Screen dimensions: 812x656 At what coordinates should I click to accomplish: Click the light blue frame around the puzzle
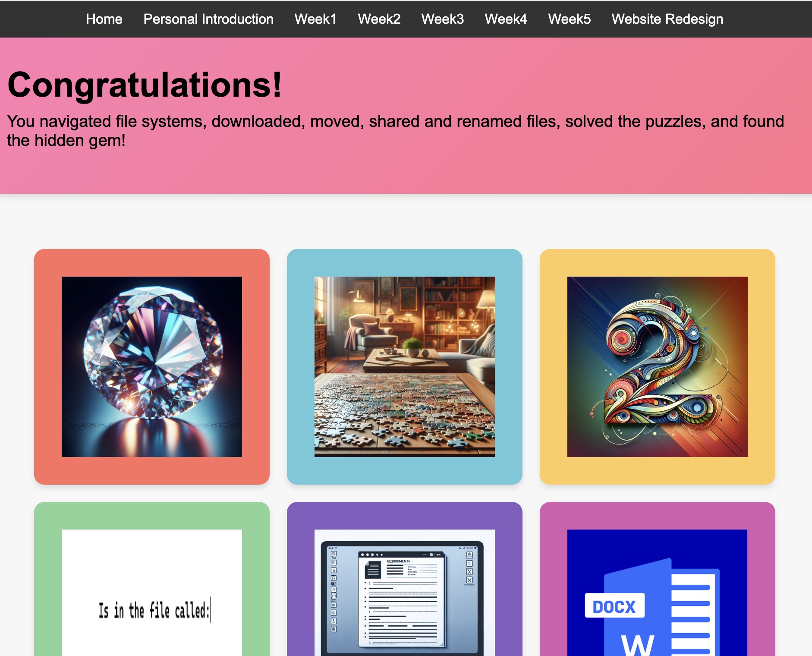tap(300, 367)
